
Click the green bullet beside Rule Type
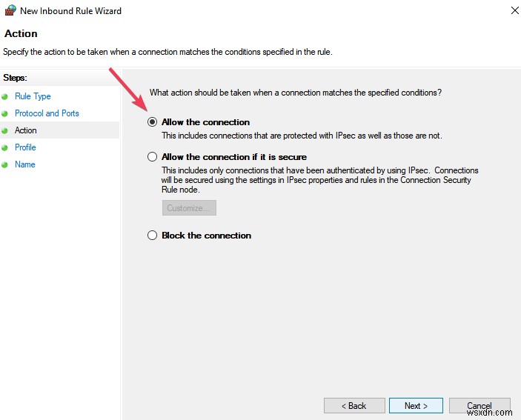5,96
